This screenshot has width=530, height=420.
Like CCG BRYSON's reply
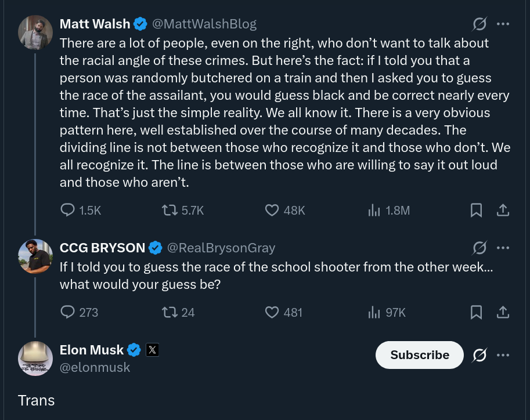pyautogui.click(x=272, y=312)
